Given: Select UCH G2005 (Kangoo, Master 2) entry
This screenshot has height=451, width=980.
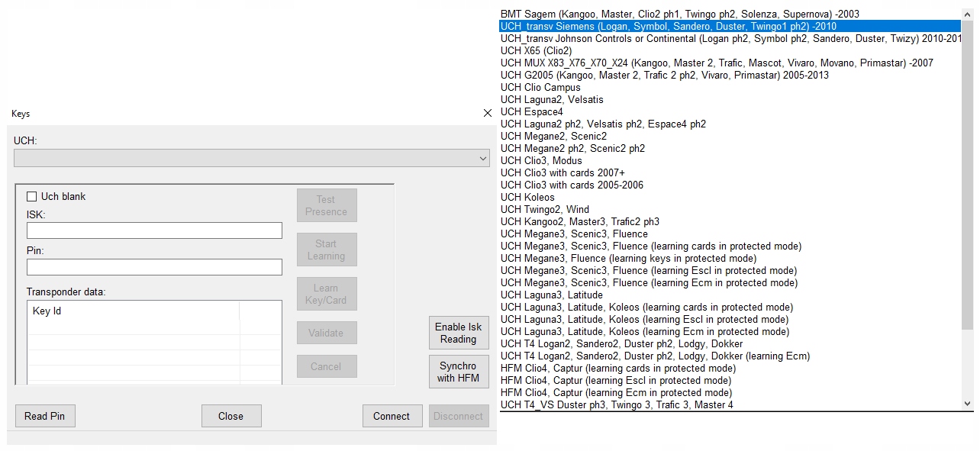Looking at the screenshot, I should coord(730,75).
